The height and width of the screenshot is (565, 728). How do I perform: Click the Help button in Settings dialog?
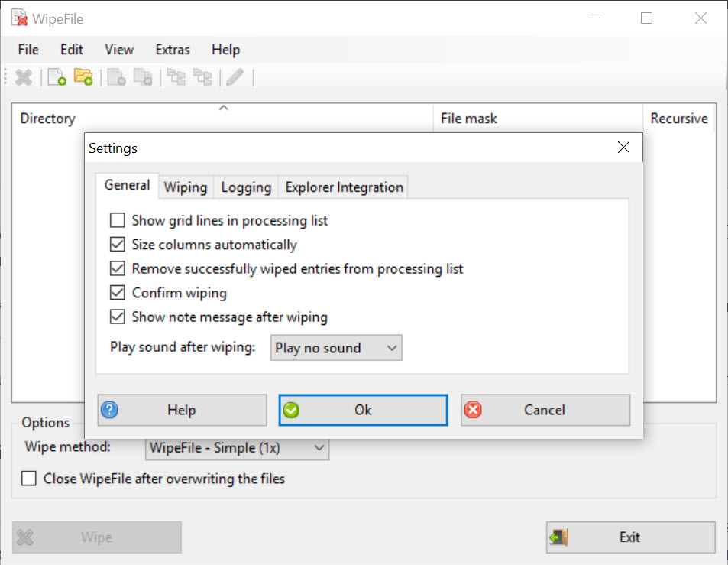(x=182, y=410)
